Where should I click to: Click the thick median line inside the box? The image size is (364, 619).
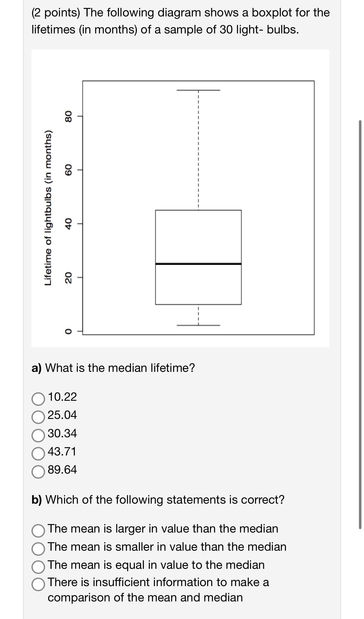click(198, 264)
